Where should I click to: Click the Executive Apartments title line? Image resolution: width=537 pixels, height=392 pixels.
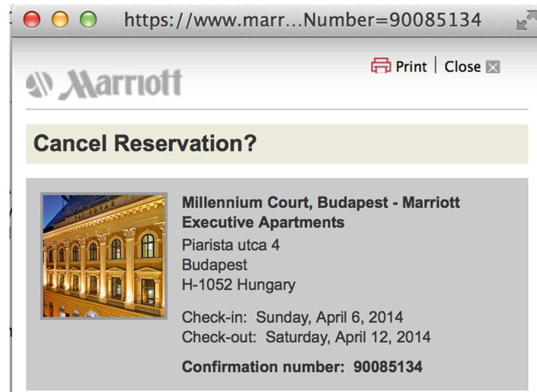263,223
